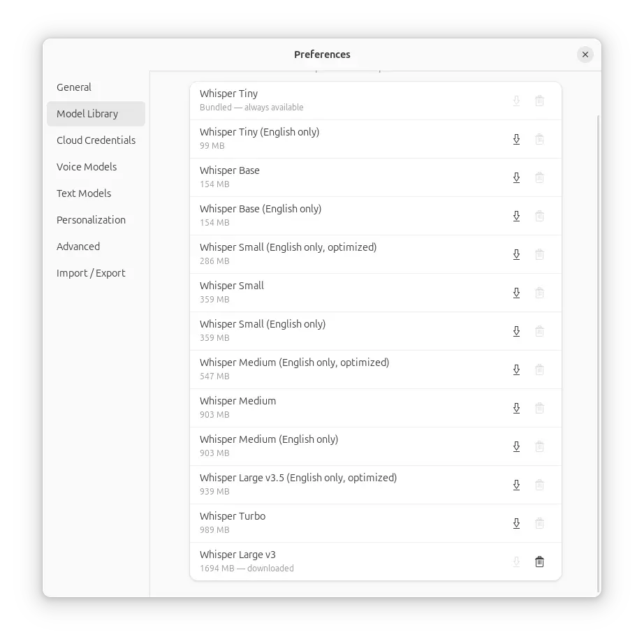Download Whisper Small (English only) 359 MB

(x=516, y=331)
